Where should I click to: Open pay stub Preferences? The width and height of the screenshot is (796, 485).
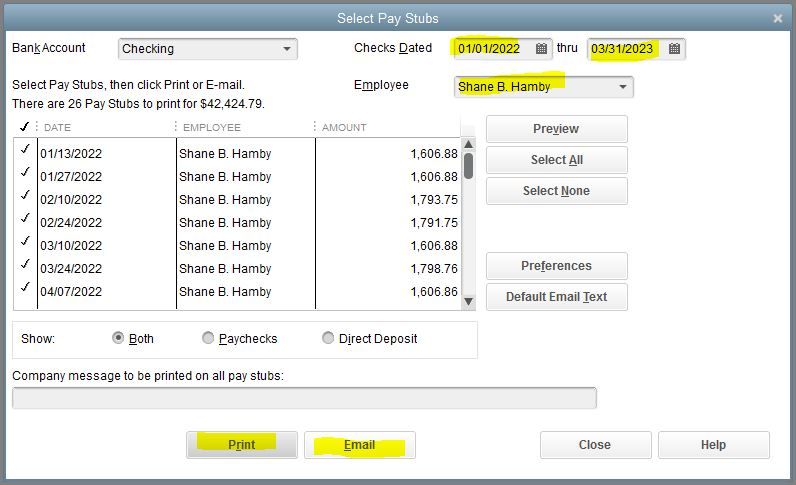(556, 266)
